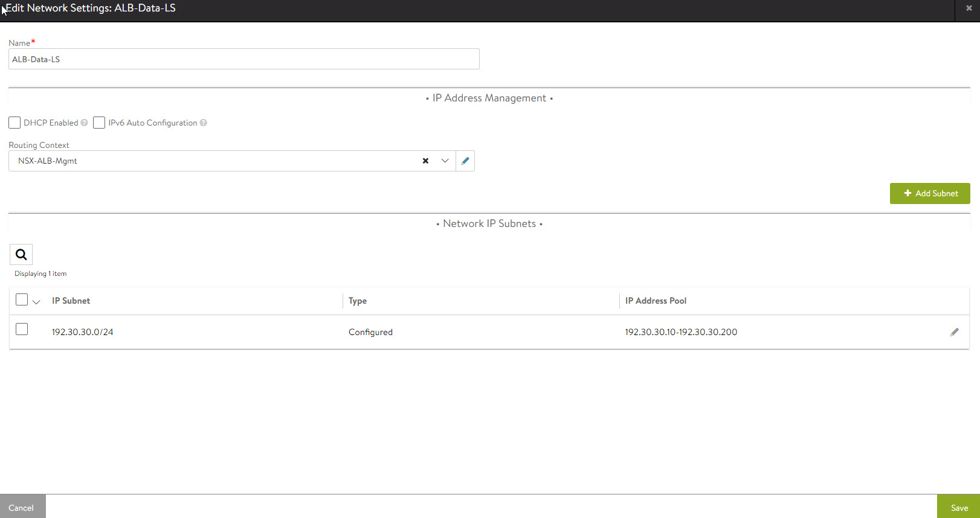Click the search magnifier icon for subnets
This screenshot has height=518, width=980.
click(x=21, y=255)
